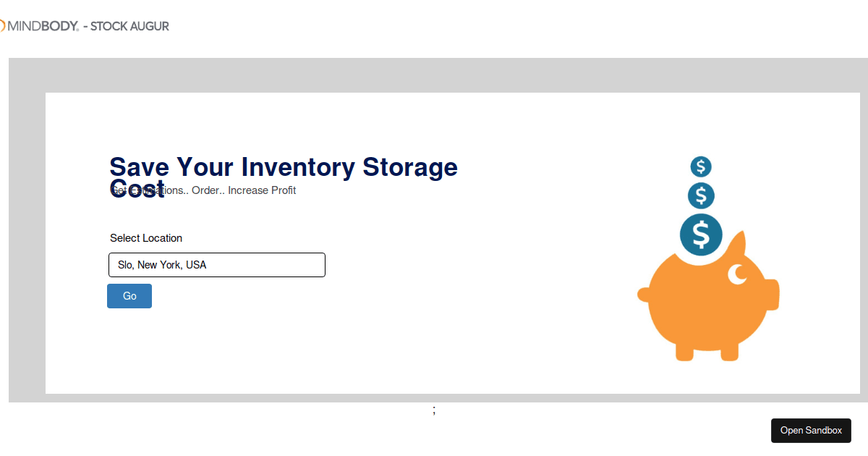Viewport: 868px width, 456px height.
Task: Click the piggy bank's crescent eye
Action: click(x=737, y=274)
